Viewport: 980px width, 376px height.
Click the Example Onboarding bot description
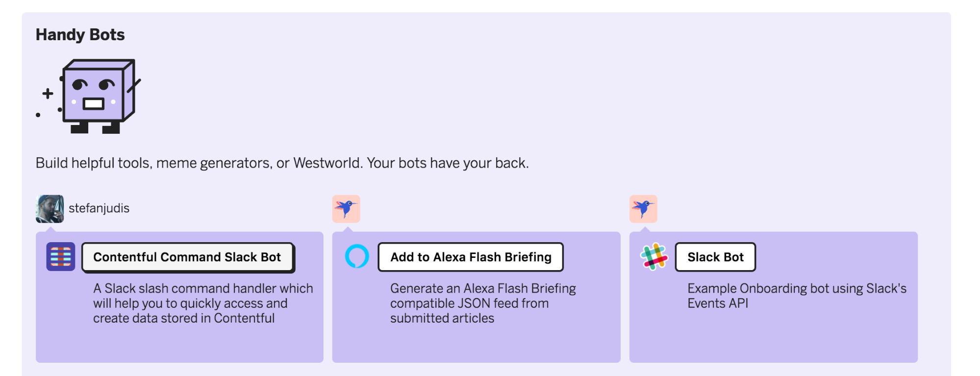tap(797, 296)
